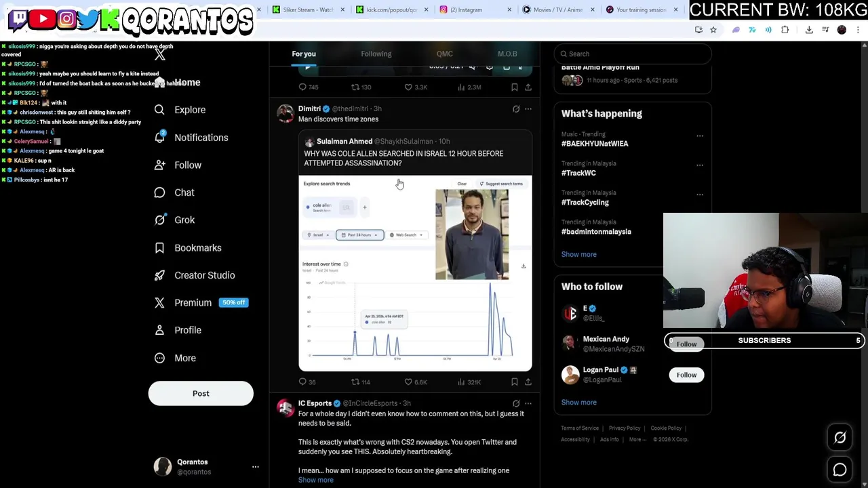This screenshot has height=488, width=868.
Task: Share the top post with 2.3M views
Action: [528, 87]
